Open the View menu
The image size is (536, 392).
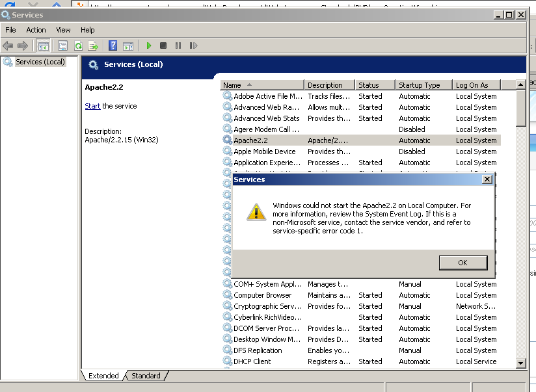(x=63, y=30)
